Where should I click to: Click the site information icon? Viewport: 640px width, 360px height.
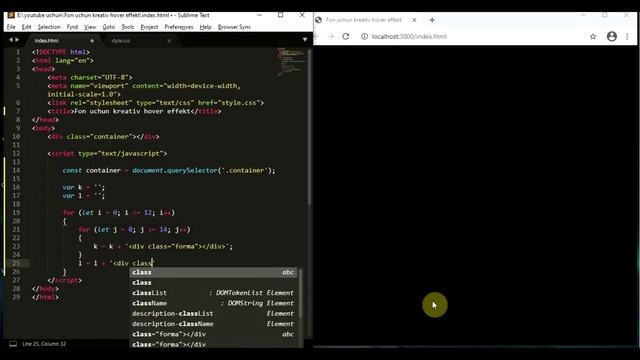pos(364,36)
